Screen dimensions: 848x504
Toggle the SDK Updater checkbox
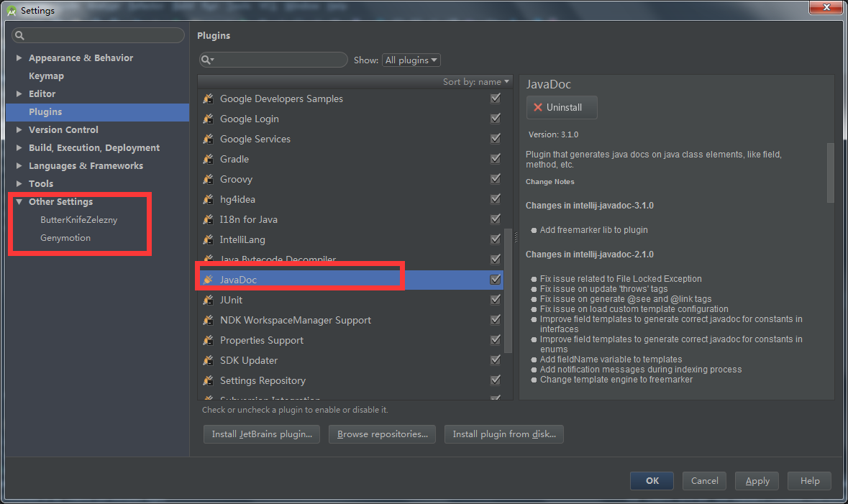click(x=496, y=360)
